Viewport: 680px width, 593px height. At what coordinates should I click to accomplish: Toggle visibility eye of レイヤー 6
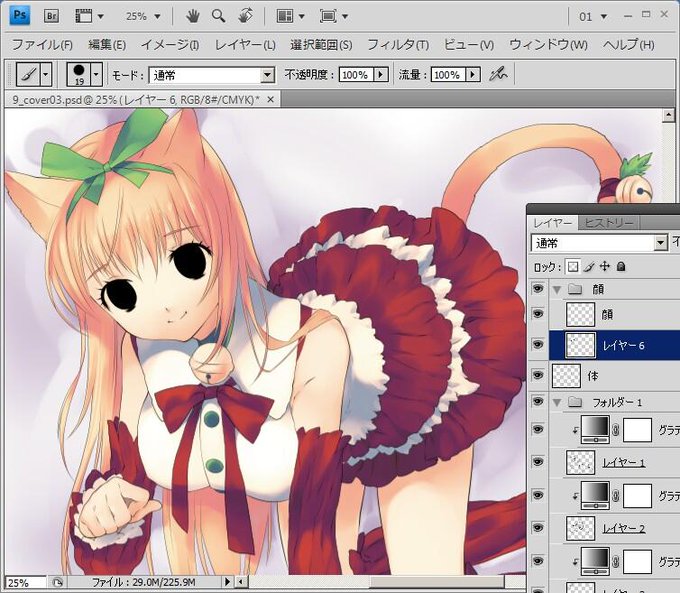pyautogui.click(x=538, y=344)
